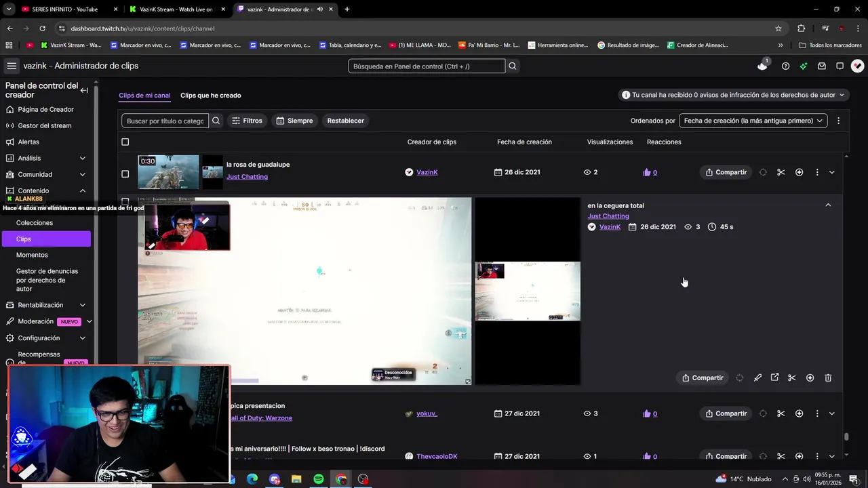Open the yokuv_ creator link

pyautogui.click(x=427, y=413)
